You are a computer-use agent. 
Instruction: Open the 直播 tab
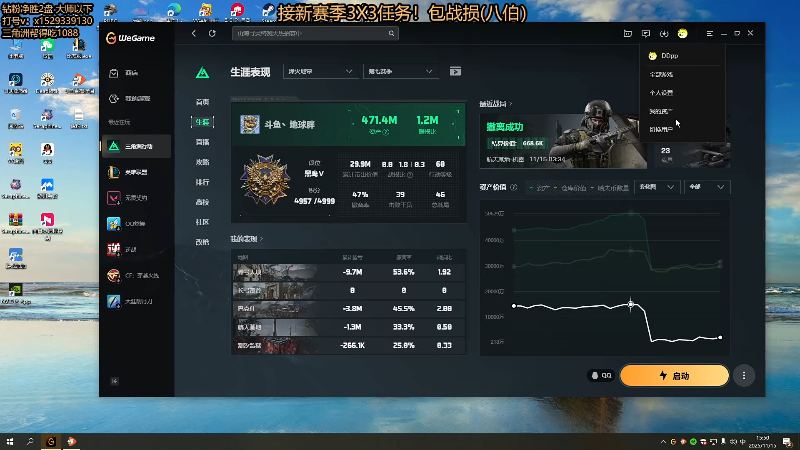[203, 142]
